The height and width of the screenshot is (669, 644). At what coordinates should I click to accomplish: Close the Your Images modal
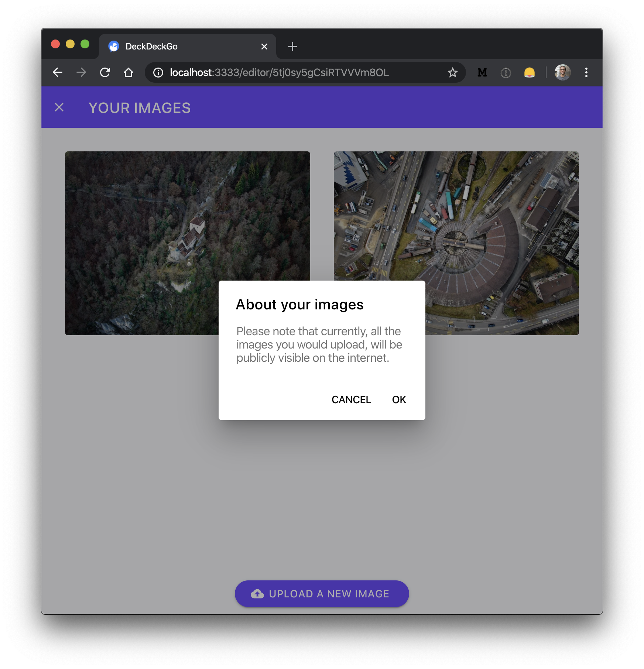[x=59, y=107]
